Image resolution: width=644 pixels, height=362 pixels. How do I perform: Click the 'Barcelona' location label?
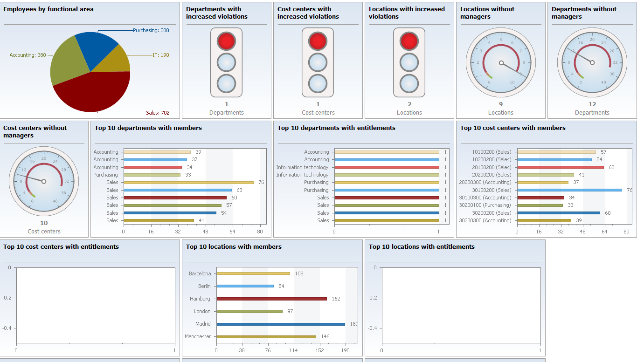[x=200, y=273]
